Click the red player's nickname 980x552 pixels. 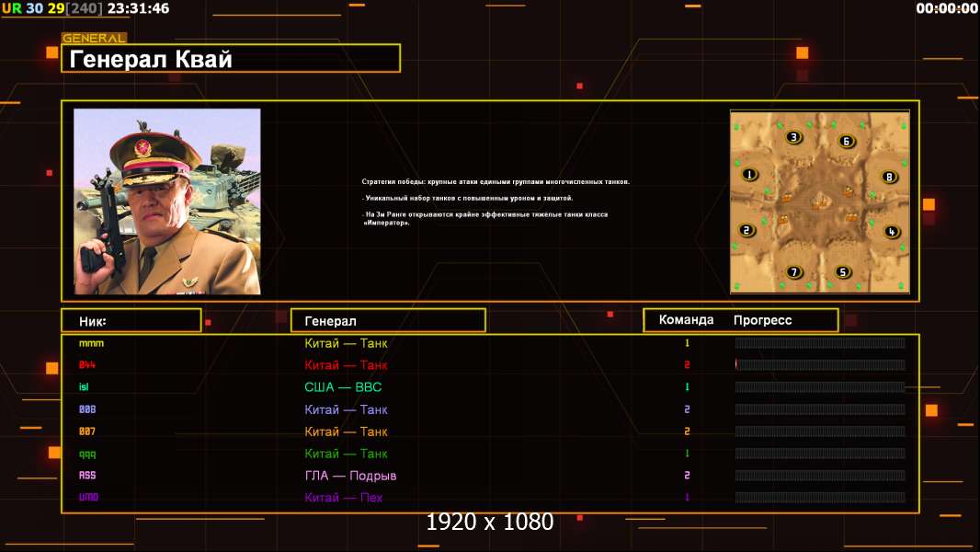point(86,364)
